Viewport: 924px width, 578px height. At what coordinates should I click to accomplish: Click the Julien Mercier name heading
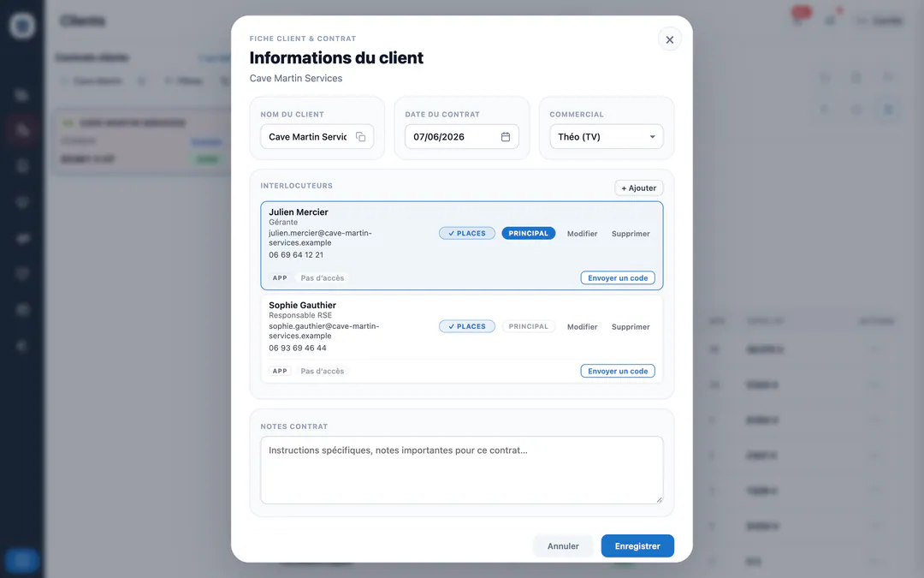click(x=299, y=212)
